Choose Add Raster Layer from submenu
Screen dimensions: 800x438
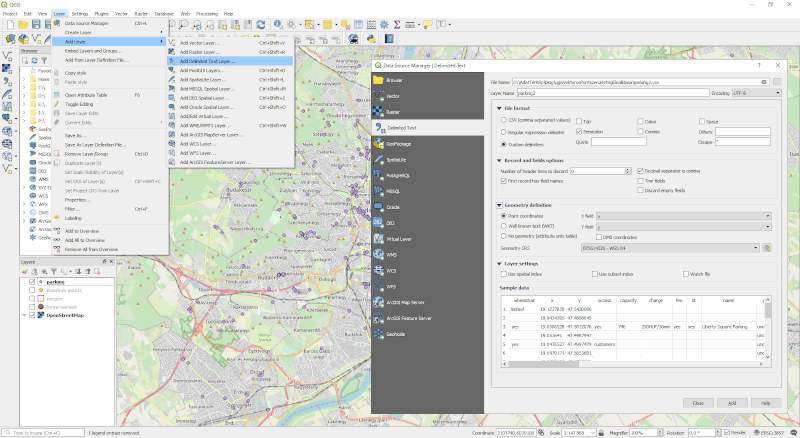click(231, 52)
